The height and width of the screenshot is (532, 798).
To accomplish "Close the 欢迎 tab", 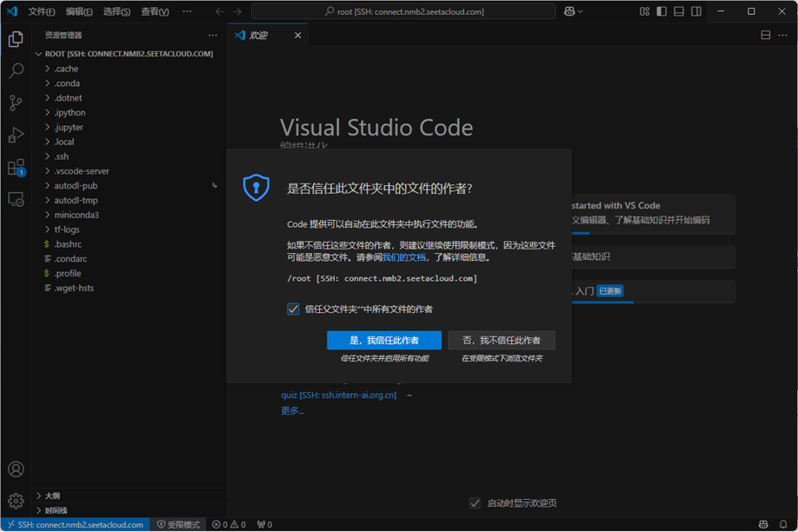I will coord(297,35).
